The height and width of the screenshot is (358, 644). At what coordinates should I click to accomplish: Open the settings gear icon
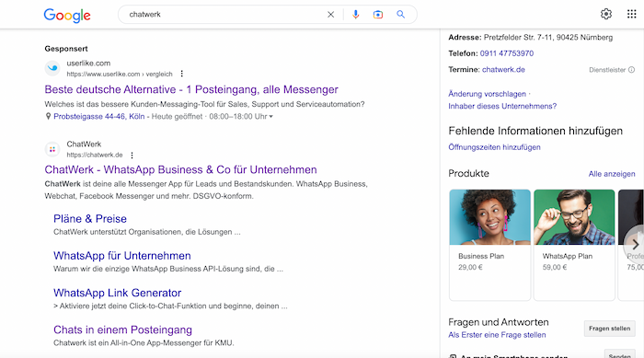click(605, 15)
